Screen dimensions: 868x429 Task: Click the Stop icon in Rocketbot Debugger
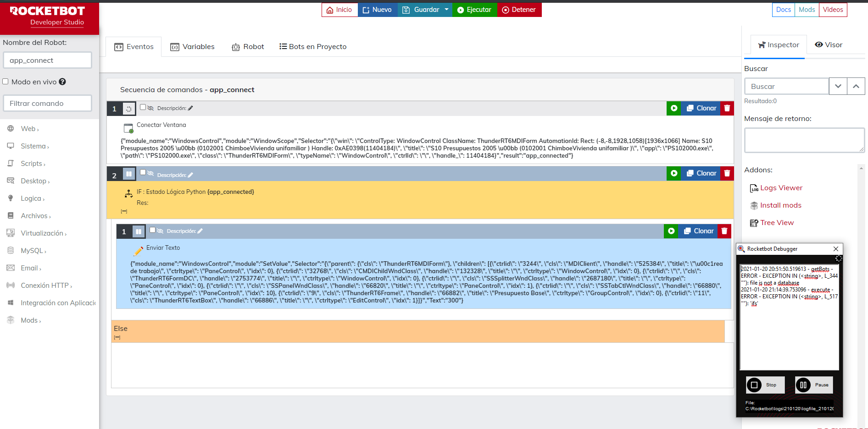point(754,385)
